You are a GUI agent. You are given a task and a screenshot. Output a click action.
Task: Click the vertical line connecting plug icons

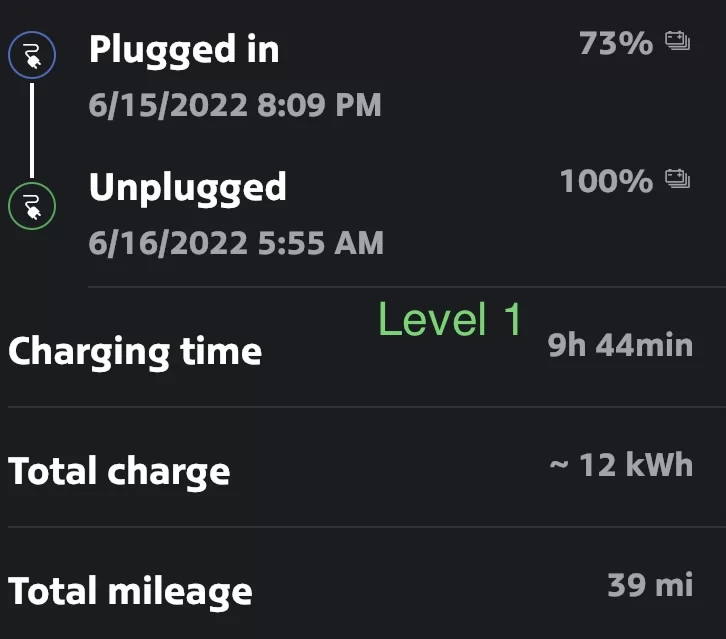pos(32,131)
